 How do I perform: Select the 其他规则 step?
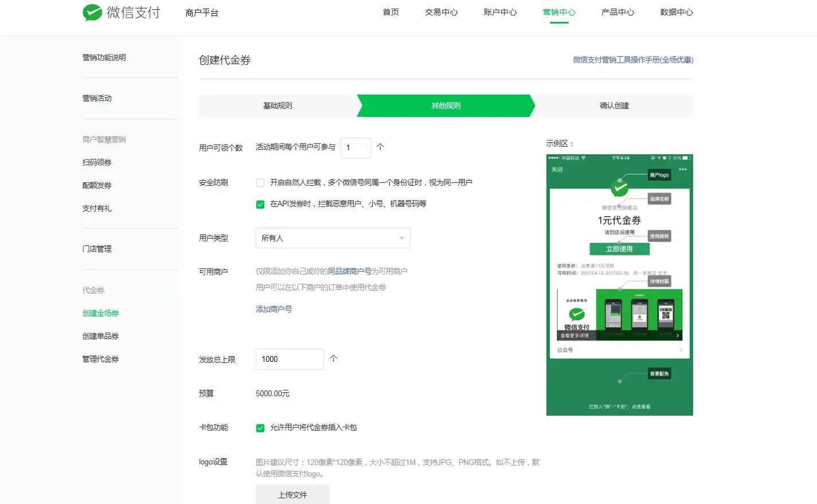[446, 106]
